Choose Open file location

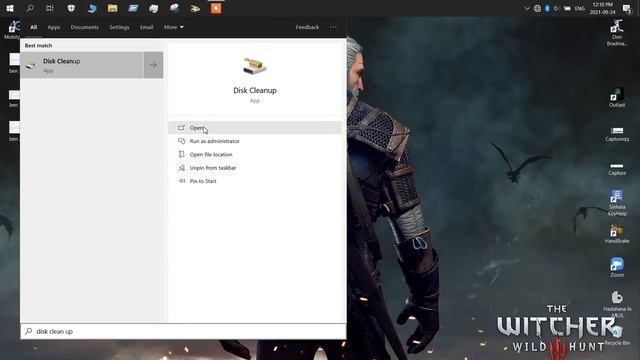[255, 155]
